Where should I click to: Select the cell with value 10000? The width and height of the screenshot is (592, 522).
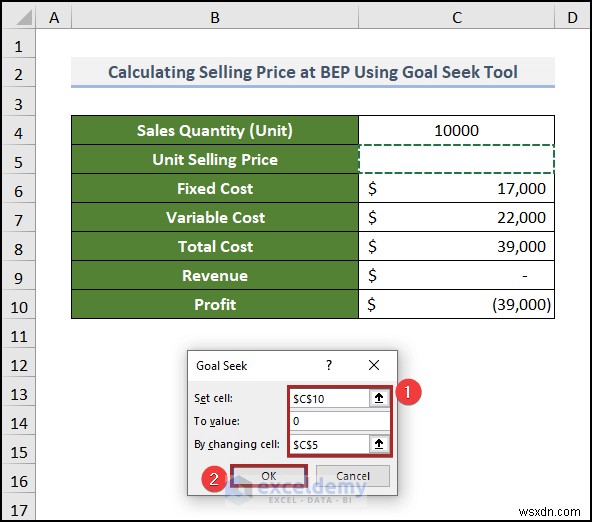456,130
